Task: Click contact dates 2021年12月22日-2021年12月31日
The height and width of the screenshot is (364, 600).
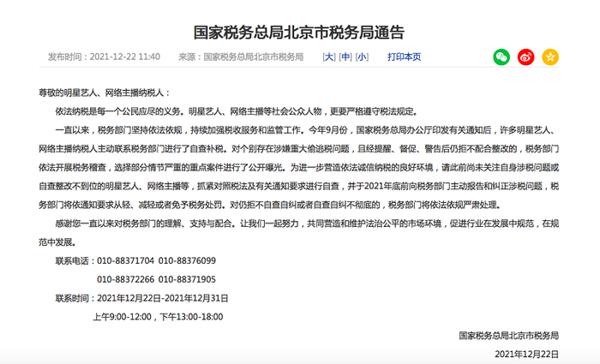Action: tap(163, 298)
